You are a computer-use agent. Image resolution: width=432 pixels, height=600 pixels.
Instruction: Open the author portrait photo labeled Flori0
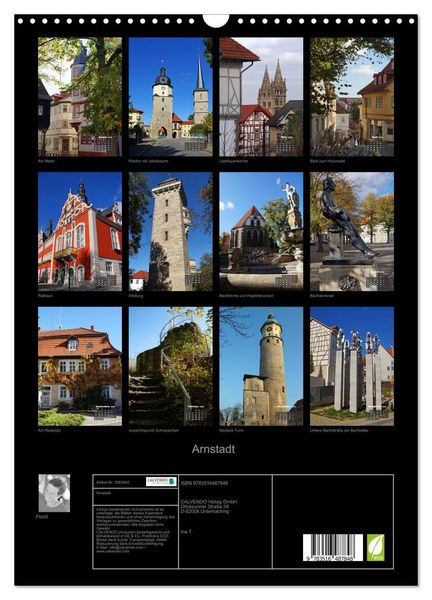coord(54,493)
